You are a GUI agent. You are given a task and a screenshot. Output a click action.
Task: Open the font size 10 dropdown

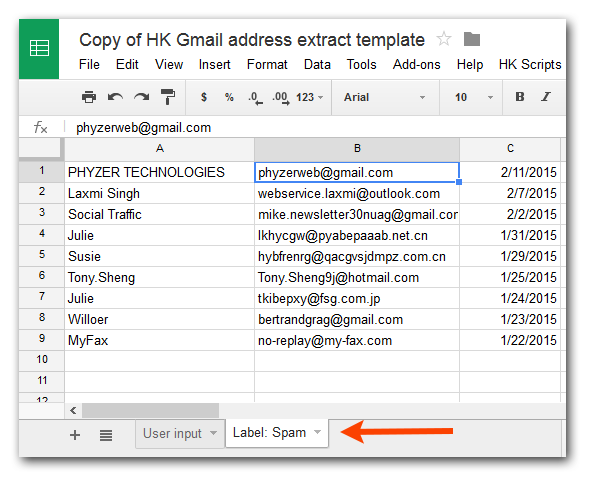pyautogui.click(x=474, y=97)
